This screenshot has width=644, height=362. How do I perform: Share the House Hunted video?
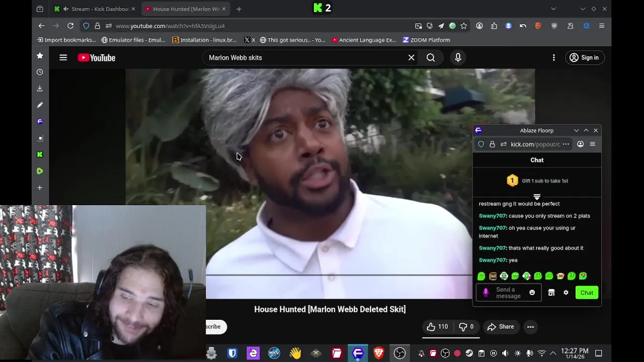click(x=501, y=327)
